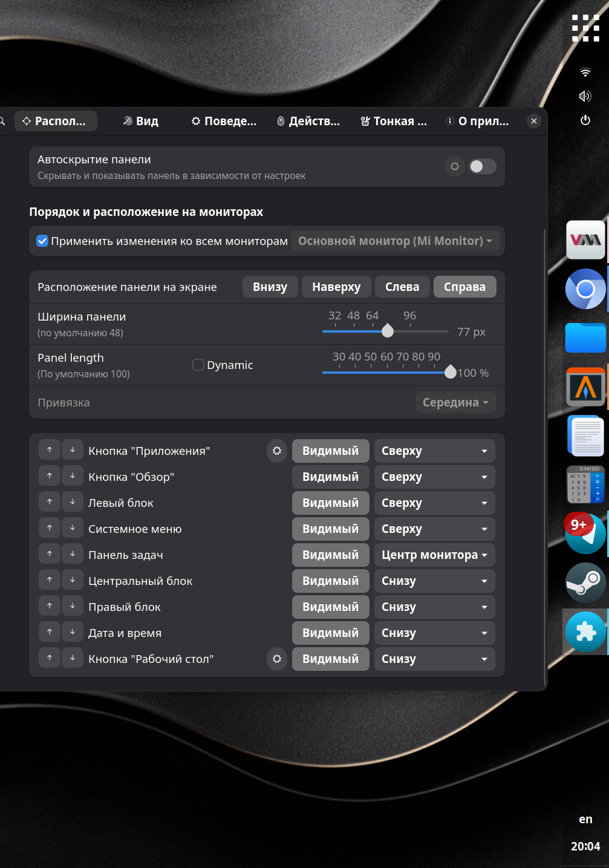Move Левый блок row up
This screenshot has height=868, width=609.
[x=50, y=502]
